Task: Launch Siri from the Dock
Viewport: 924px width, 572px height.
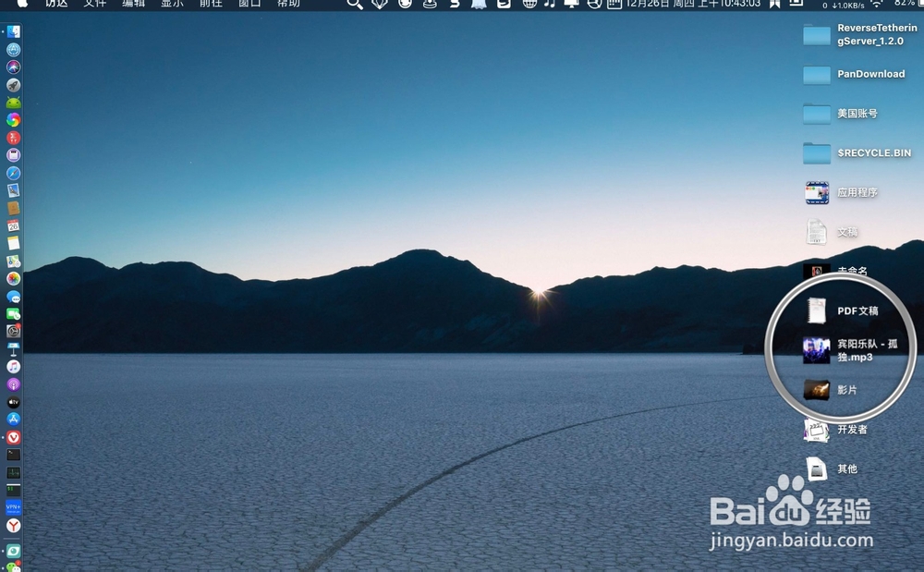Action: (x=14, y=67)
